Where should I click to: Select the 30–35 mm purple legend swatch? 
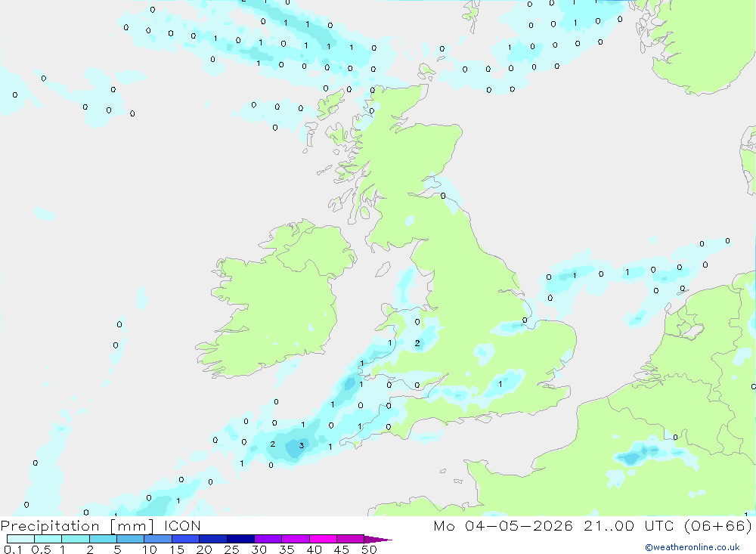coord(268,539)
